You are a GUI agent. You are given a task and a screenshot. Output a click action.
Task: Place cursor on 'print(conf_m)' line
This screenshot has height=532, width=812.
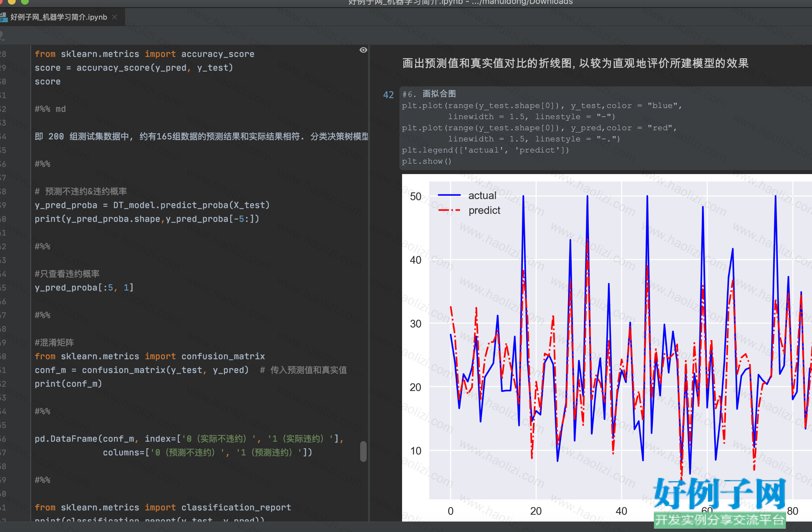68,384
